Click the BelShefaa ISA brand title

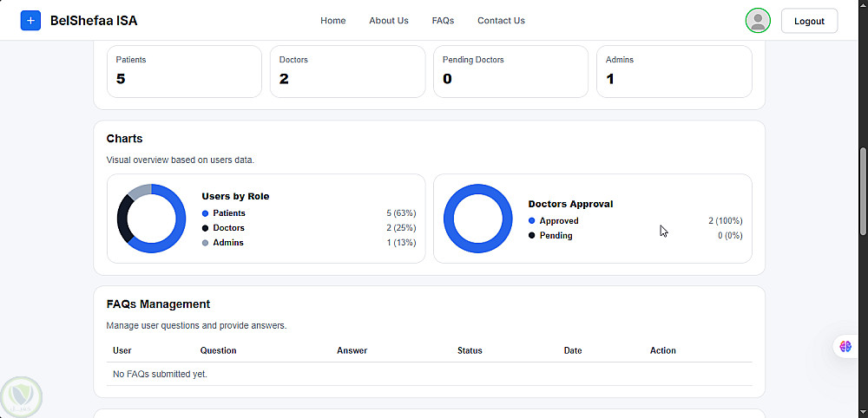click(94, 21)
